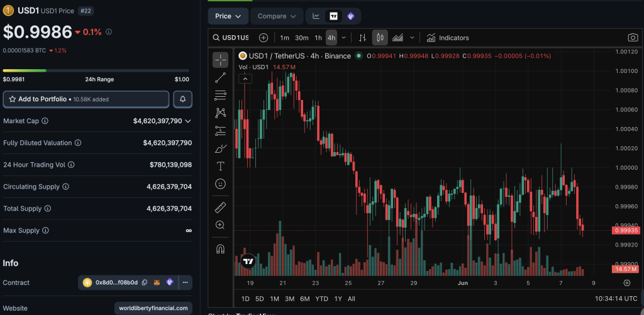Select the crosshair cursor tool
Screen dimensions: 644x315
(x=221, y=60)
